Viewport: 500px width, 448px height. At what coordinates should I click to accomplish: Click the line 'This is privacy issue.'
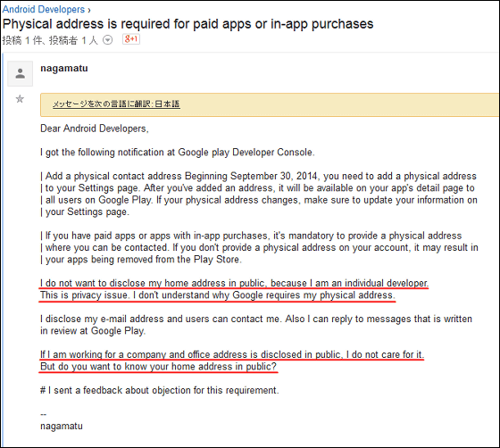click(x=218, y=295)
